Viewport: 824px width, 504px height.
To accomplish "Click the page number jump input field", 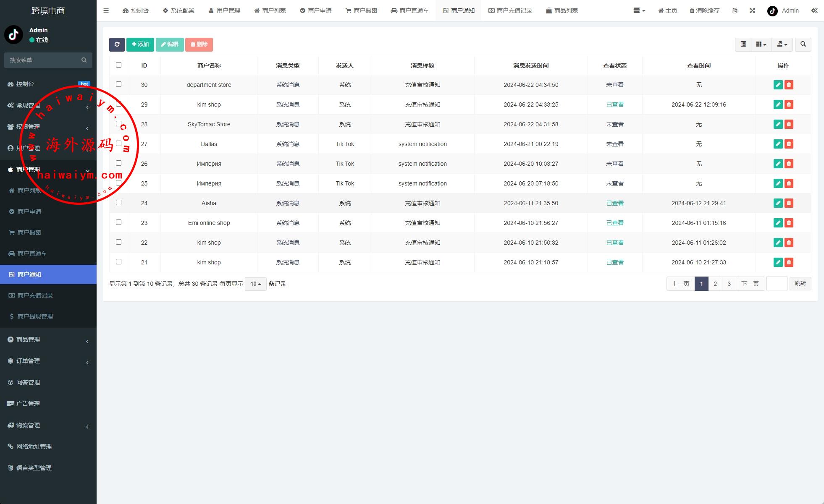I will click(x=777, y=284).
